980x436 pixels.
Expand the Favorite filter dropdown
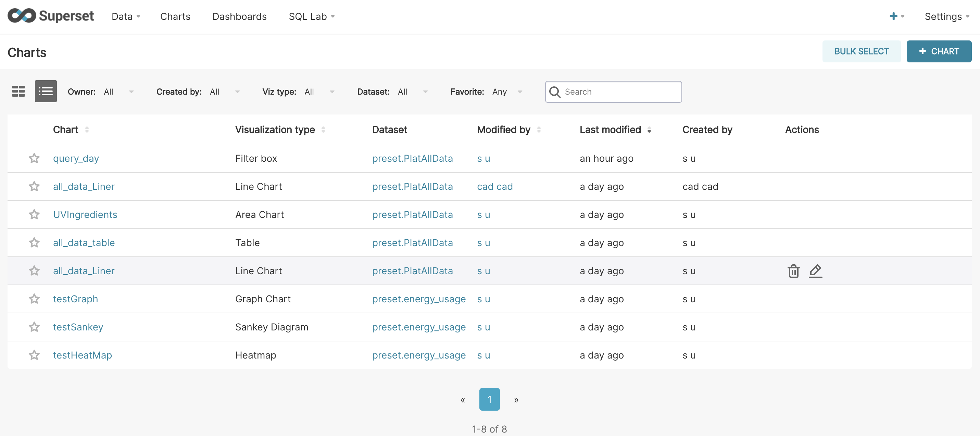pos(507,92)
